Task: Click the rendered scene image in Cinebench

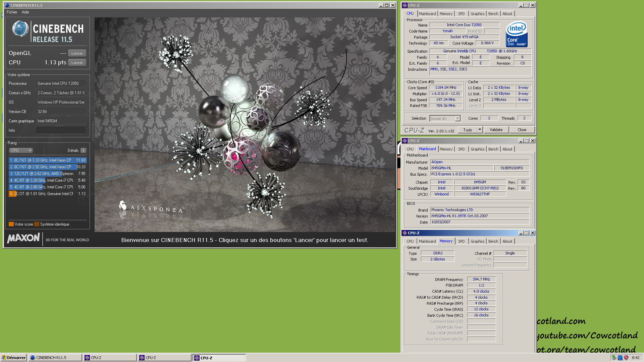Action: tap(245, 125)
